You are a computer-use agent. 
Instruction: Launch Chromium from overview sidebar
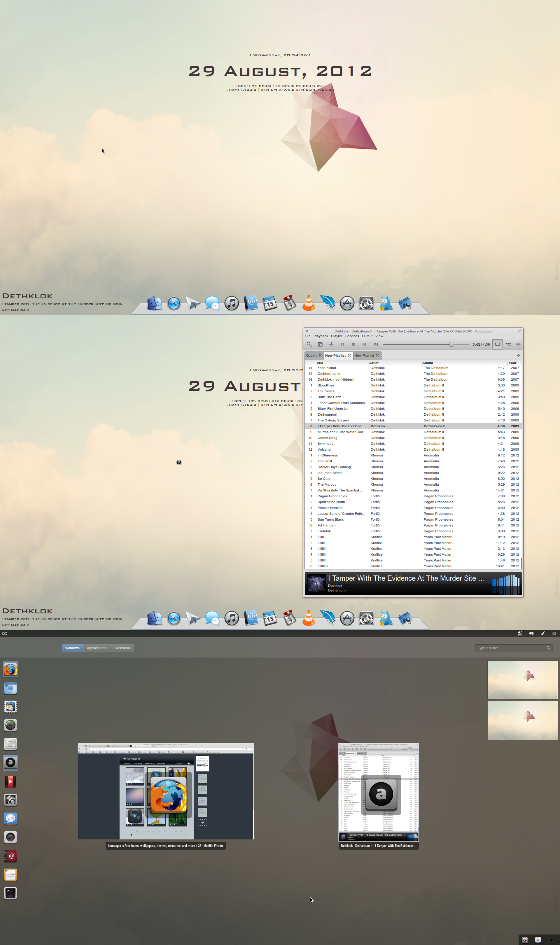pos(10,688)
